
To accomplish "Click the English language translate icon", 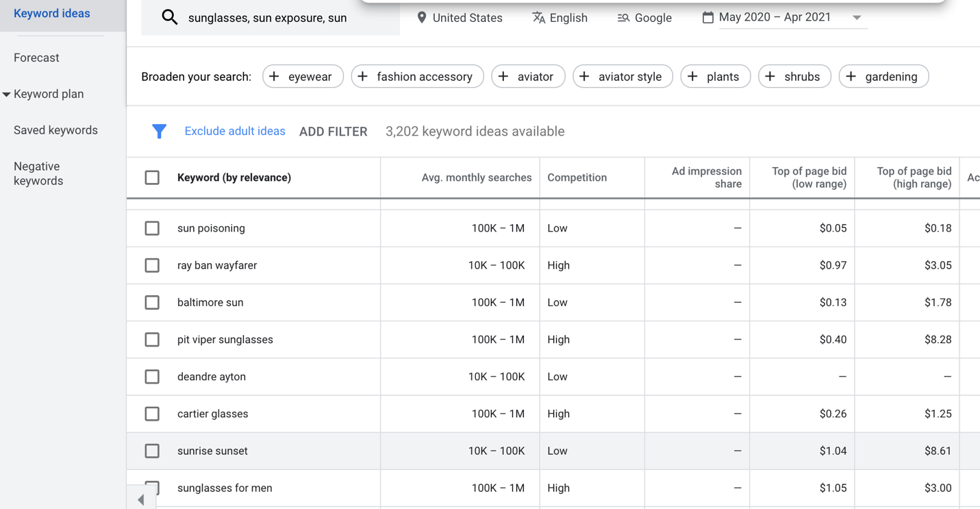I will click(539, 18).
